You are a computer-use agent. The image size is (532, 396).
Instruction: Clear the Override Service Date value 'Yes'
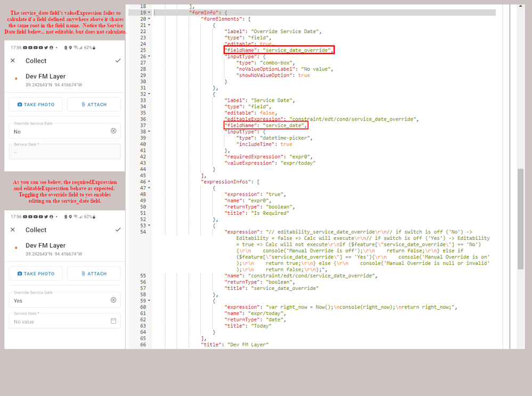113,300
